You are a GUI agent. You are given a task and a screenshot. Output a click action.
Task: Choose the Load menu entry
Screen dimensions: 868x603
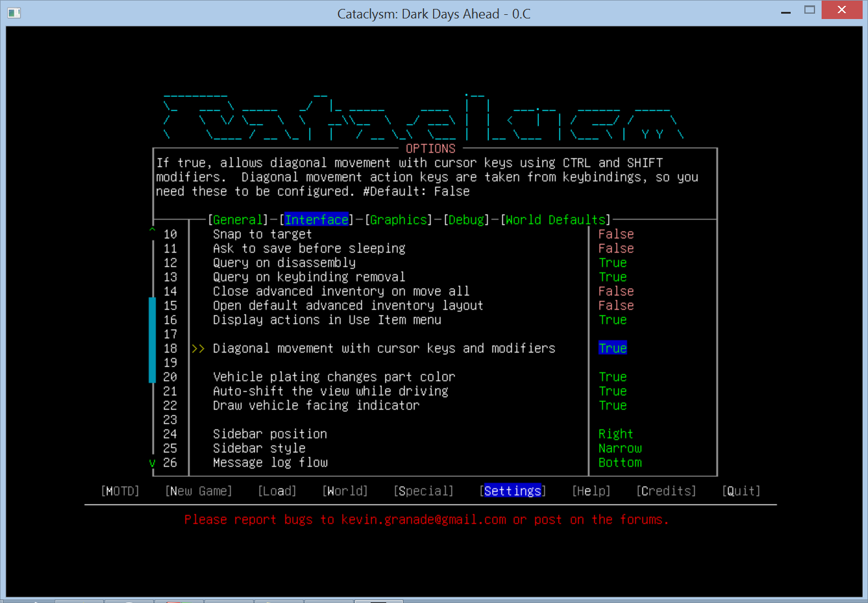[277, 491]
